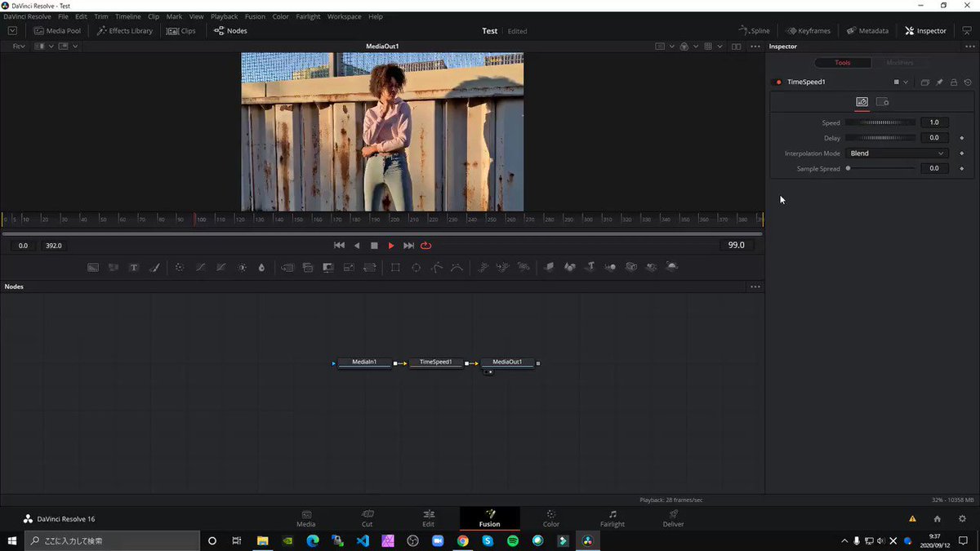This screenshot has width=980, height=551.
Task: Select the Text tool in Fusion toolbar
Action: (134, 267)
